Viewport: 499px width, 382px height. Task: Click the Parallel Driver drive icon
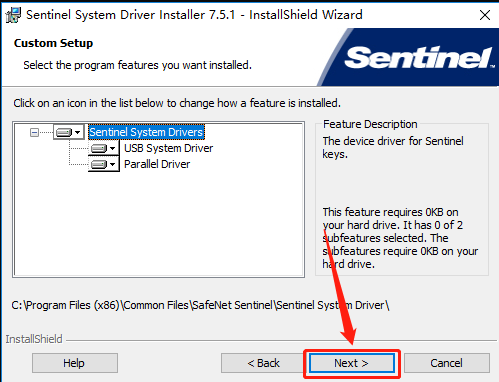pos(99,164)
